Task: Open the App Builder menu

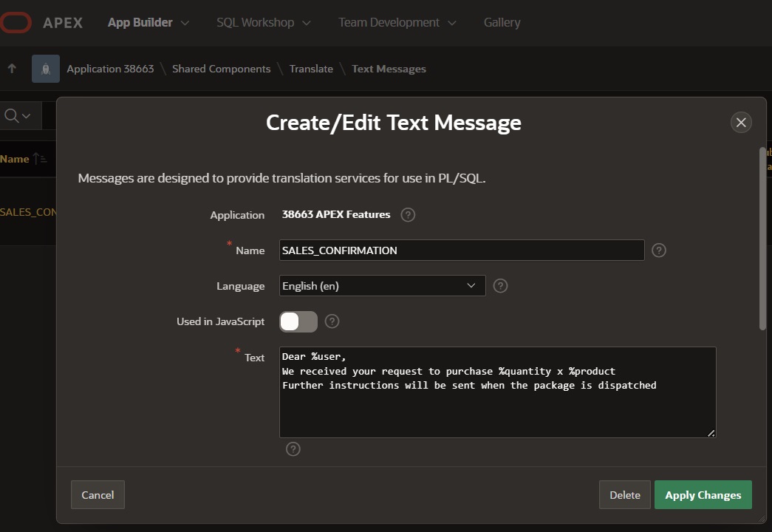Action: [140, 23]
